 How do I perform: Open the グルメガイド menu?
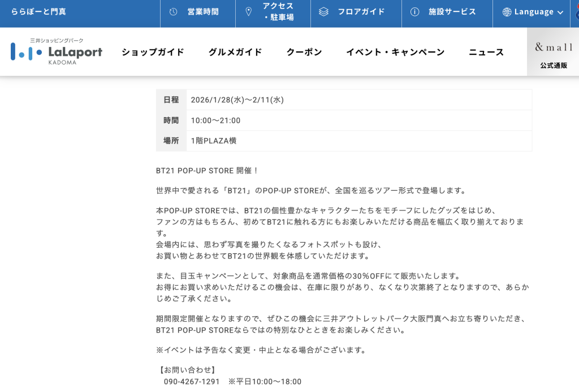coord(235,52)
